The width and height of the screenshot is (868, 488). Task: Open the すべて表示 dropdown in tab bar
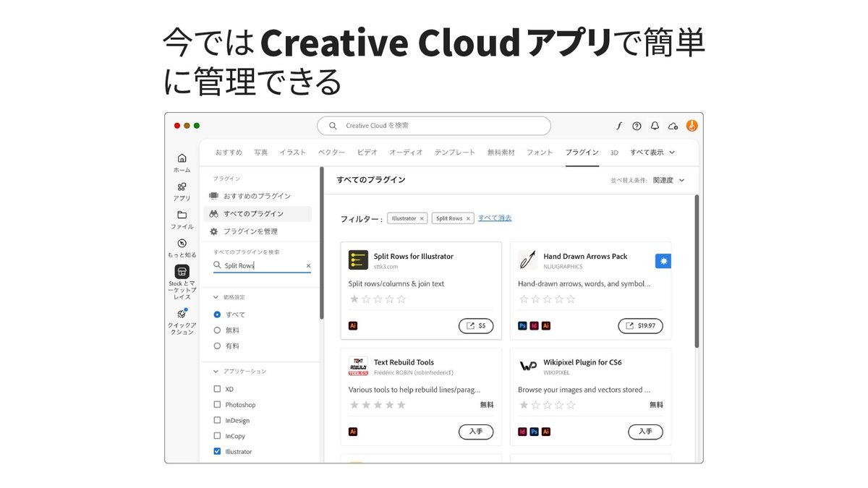coord(652,153)
